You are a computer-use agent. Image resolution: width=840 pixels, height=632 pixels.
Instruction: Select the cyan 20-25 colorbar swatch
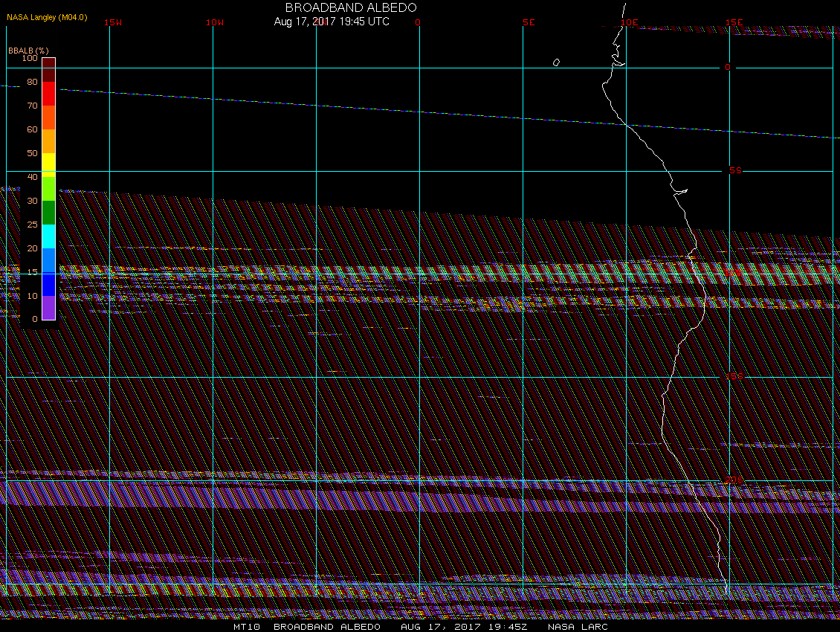click(x=49, y=236)
